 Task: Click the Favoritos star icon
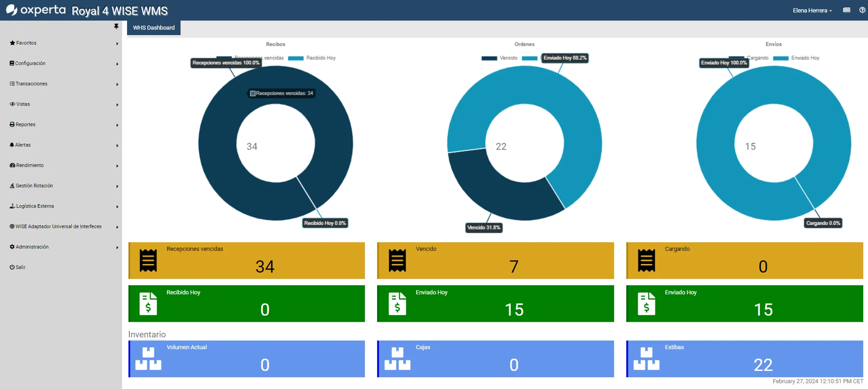(x=12, y=43)
